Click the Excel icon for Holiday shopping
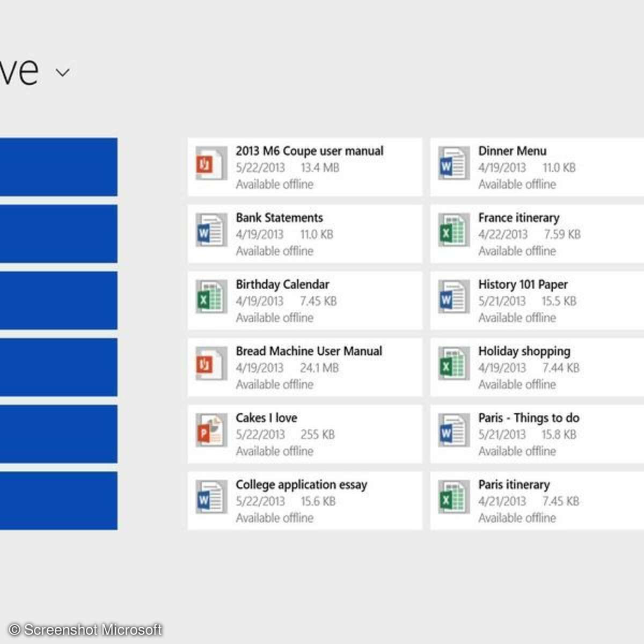 pyautogui.click(x=452, y=364)
